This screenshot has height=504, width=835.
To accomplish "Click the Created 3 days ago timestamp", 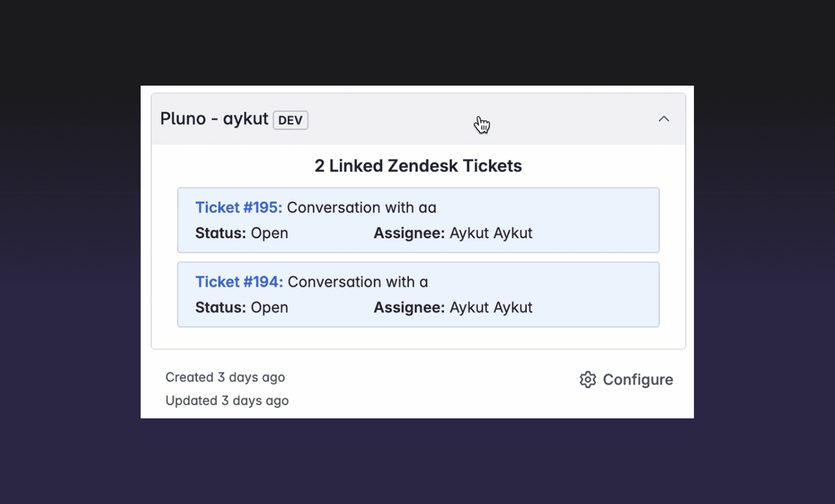I will [225, 377].
